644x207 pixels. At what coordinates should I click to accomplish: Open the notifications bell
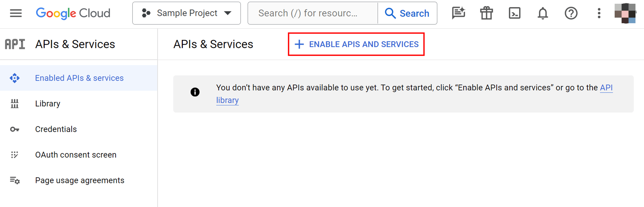(543, 13)
